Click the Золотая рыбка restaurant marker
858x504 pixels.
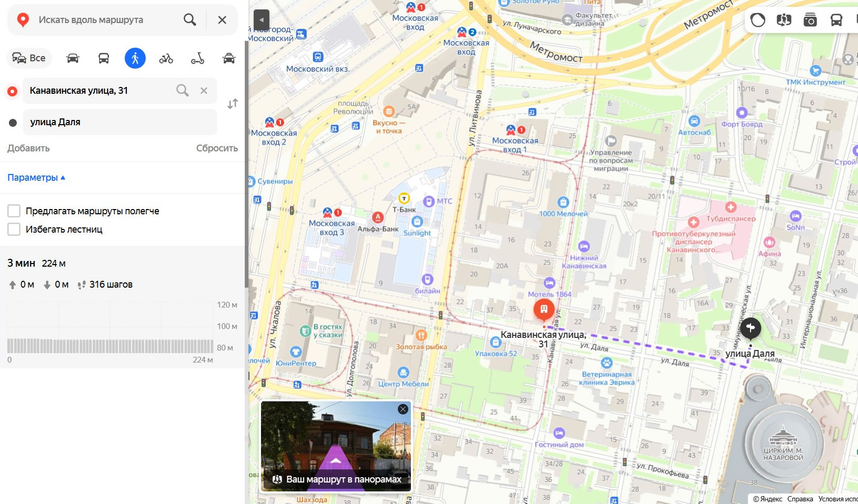421,335
